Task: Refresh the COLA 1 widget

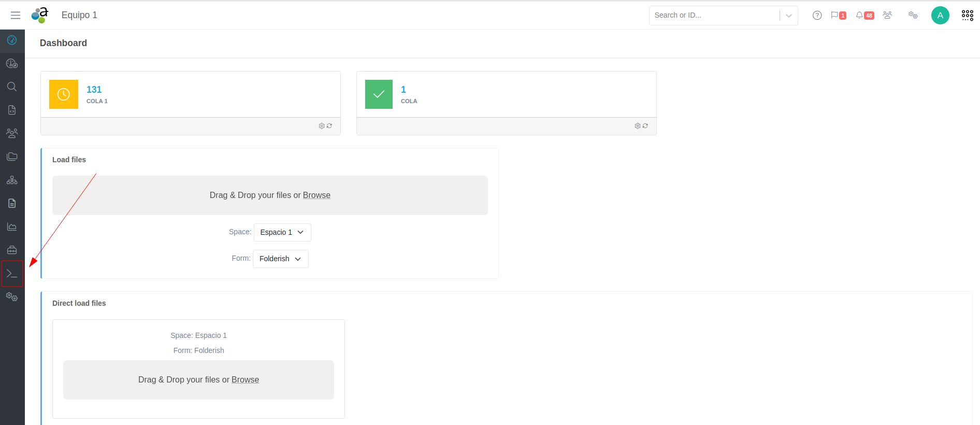Action: (x=329, y=126)
